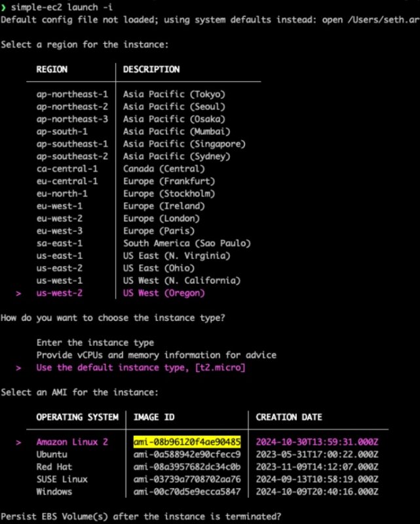Select the ap-northeast-1 Tokyo region row
The width and height of the screenshot is (420, 524).
[72, 94]
